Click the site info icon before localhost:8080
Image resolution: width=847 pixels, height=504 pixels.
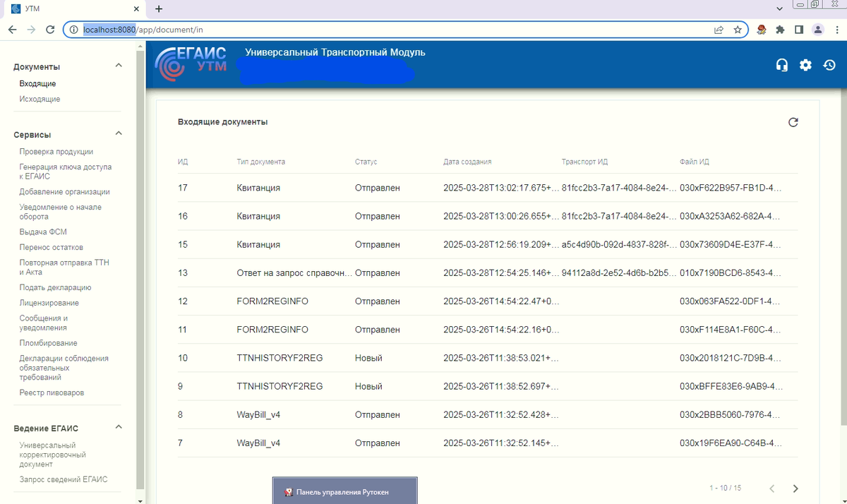coord(73,30)
